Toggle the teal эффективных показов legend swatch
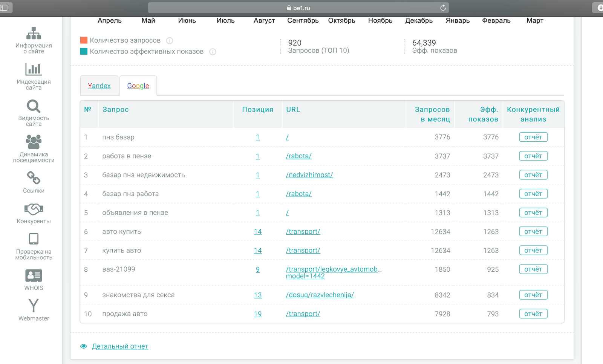Viewport: 603px width, 364px height. (x=84, y=52)
